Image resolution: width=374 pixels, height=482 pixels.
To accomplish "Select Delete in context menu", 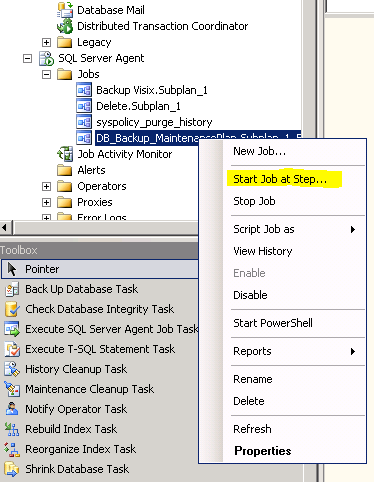I will pyautogui.click(x=249, y=401).
